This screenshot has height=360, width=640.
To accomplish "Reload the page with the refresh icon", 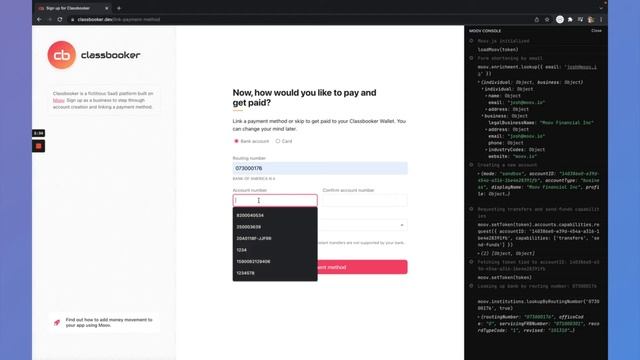I will tap(60, 19).
